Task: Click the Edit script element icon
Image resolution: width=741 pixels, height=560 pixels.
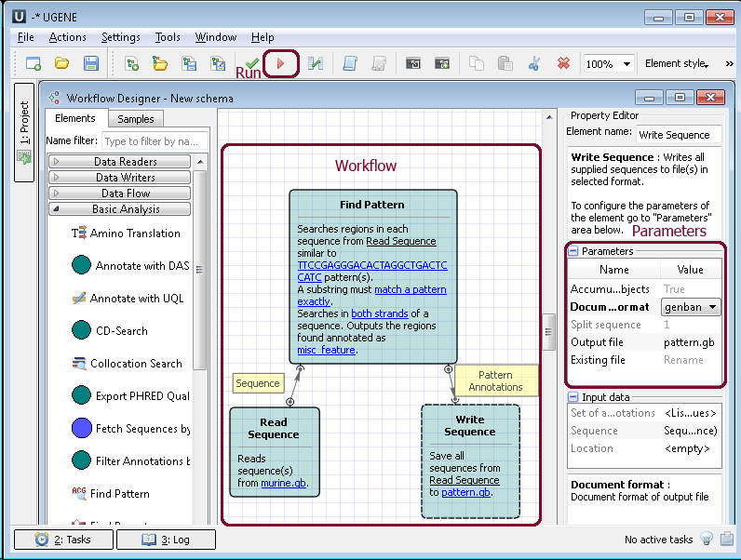Action: click(379, 63)
